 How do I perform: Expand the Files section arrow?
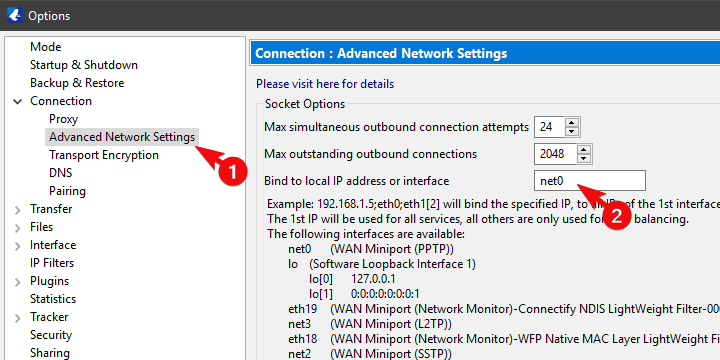(x=17, y=228)
